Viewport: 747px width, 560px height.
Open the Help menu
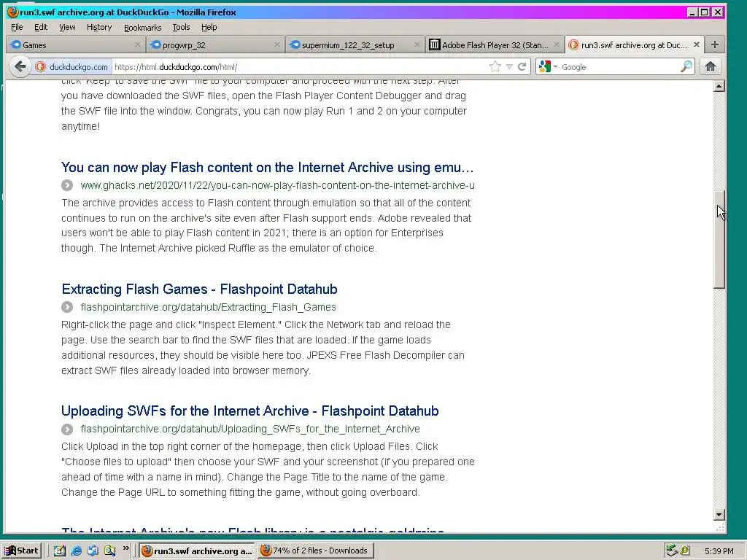click(x=209, y=27)
